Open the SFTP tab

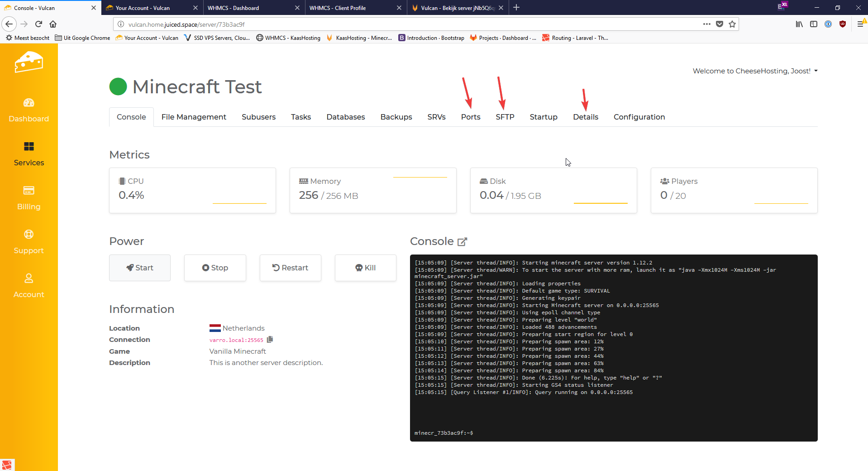pos(505,117)
